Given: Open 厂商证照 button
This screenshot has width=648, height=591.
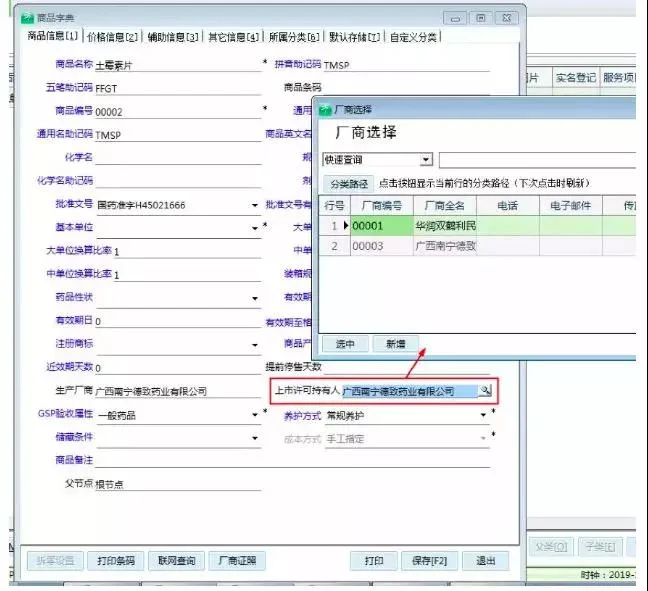Looking at the screenshot, I should pyautogui.click(x=237, y=561).
